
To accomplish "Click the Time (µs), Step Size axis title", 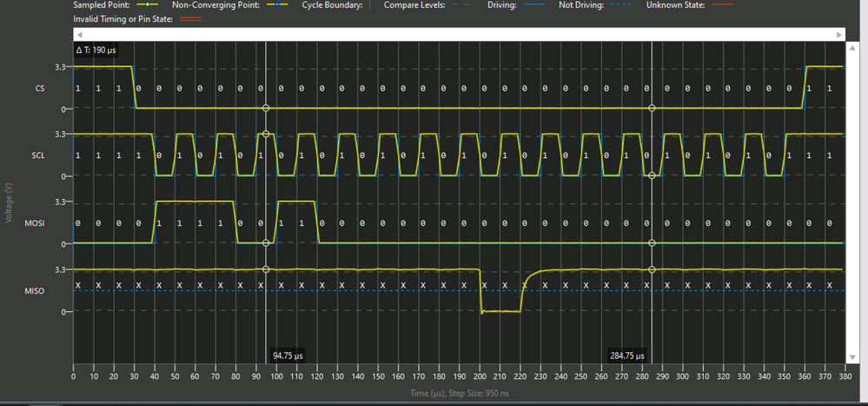I will click(x=459, y=394).
